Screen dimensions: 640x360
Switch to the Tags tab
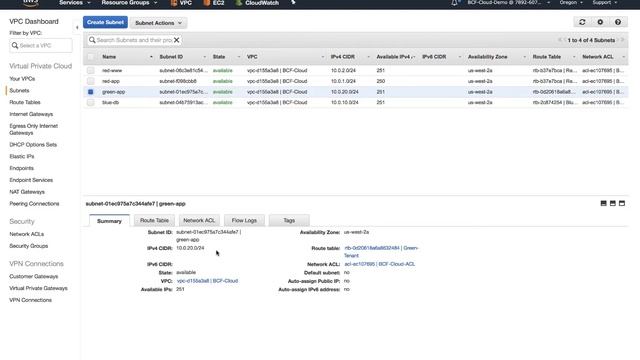coord(289,220)
